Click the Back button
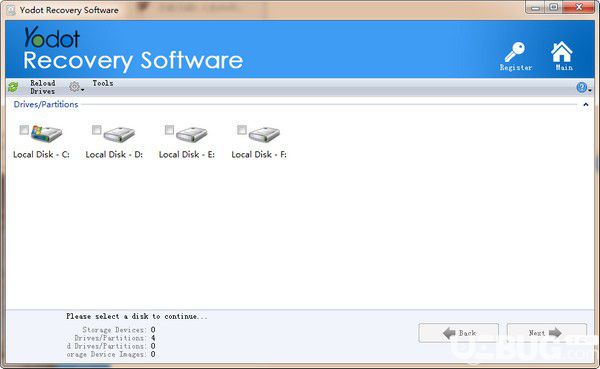Screen dimensions: 600x369 pos(459,333)
